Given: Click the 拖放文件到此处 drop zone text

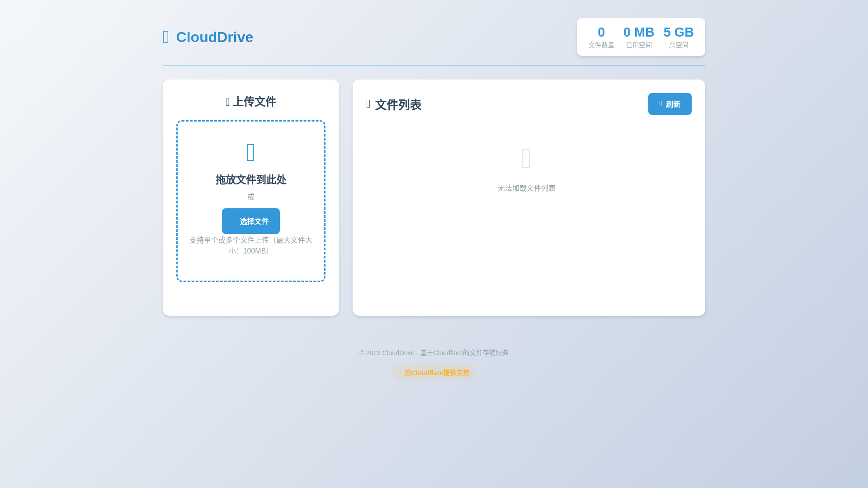Looking at the screenshot, I should point(251,179).
